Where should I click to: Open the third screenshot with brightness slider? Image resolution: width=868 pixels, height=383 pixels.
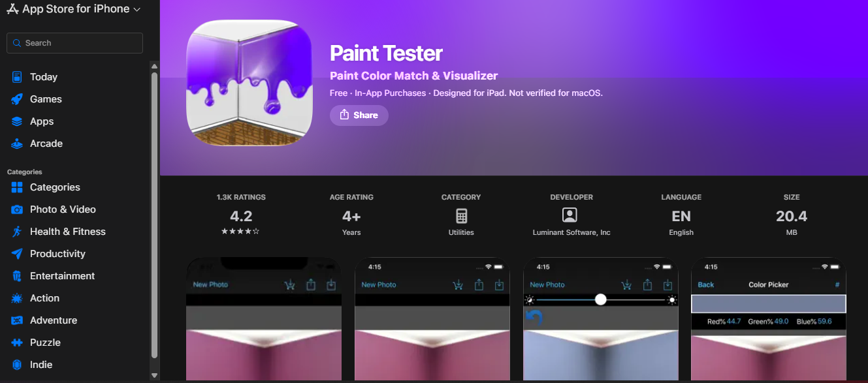coord(601,320)
